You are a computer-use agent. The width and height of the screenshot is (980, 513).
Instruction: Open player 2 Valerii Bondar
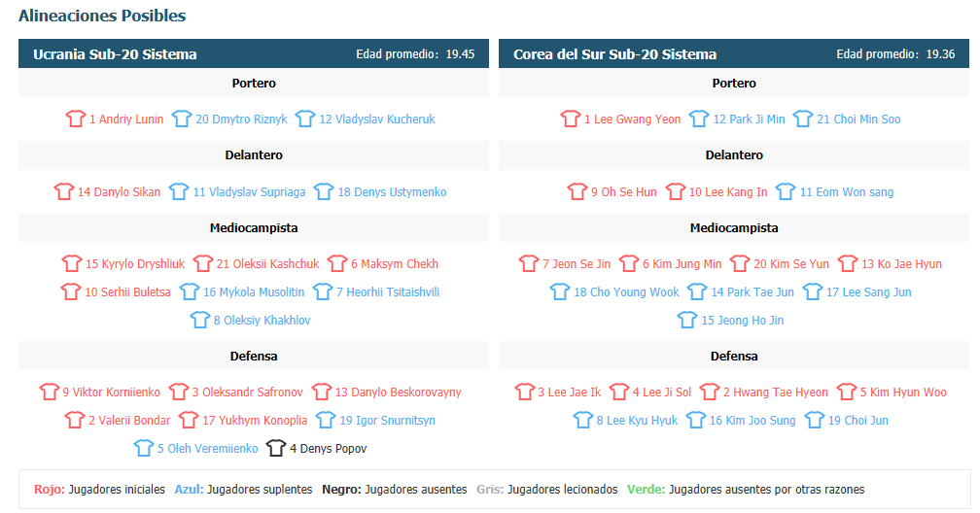(x=129, y=420)
